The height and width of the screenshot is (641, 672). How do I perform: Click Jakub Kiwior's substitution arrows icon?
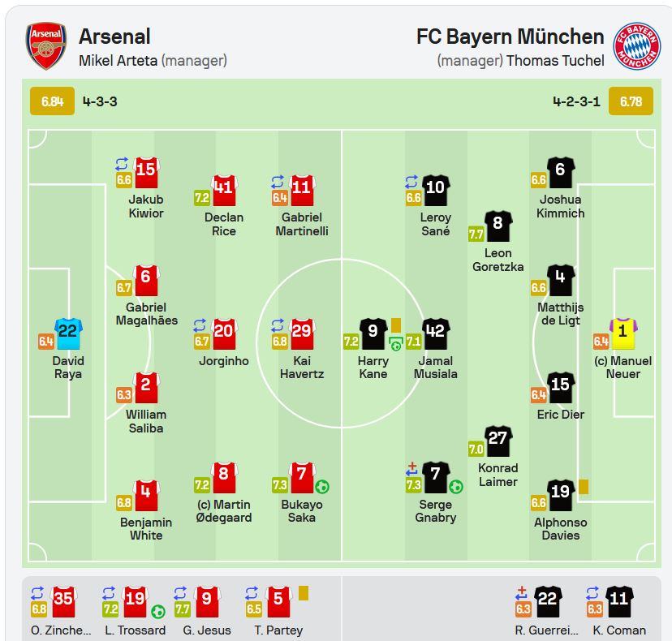coord(122,164)
